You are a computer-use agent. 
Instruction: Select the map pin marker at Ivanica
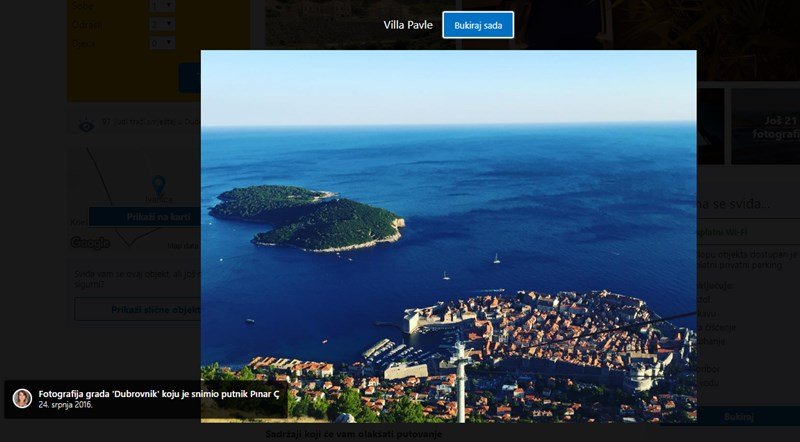tap(159, 185)
